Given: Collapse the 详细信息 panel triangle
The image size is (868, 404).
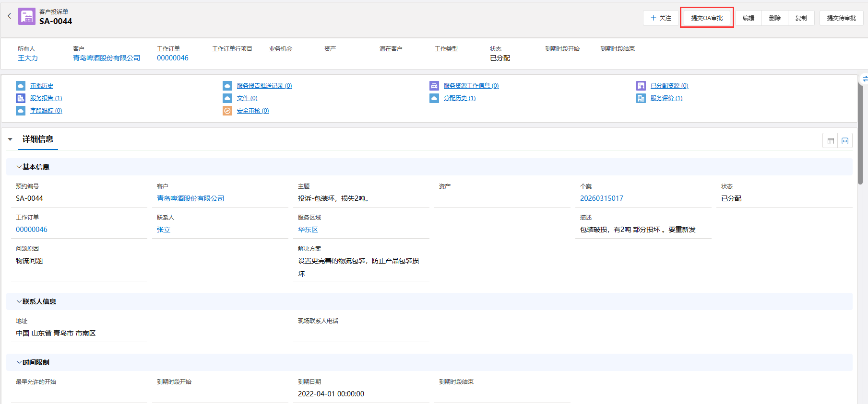Looking at the screenshot, I should click(10, 139).
